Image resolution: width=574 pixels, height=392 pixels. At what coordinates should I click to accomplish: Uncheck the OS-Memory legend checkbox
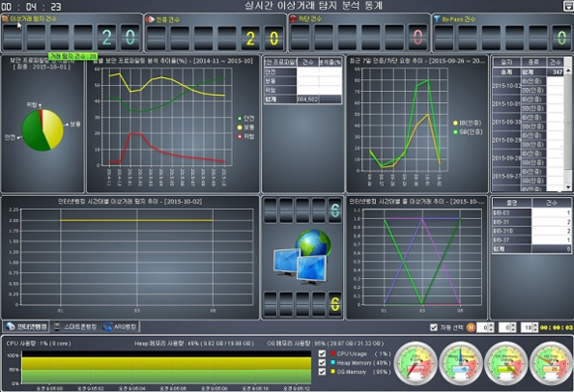click(x=323, y=372)
